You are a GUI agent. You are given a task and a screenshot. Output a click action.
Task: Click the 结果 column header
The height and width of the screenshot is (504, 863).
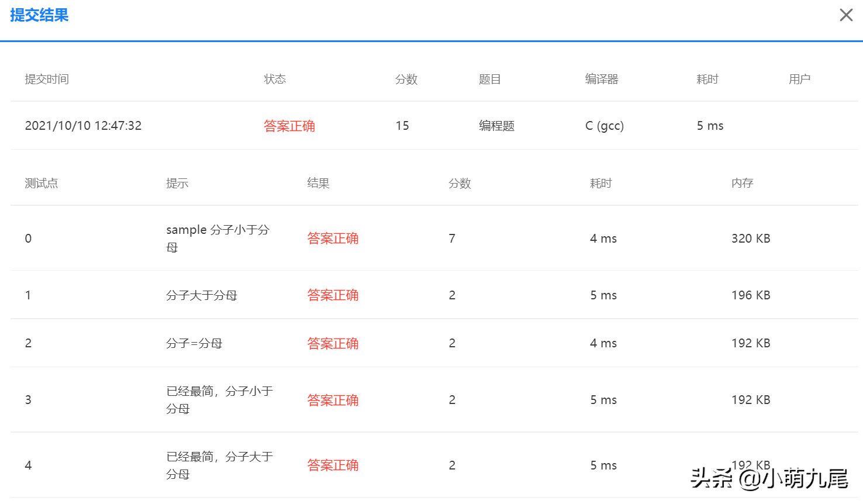(318, 183)
